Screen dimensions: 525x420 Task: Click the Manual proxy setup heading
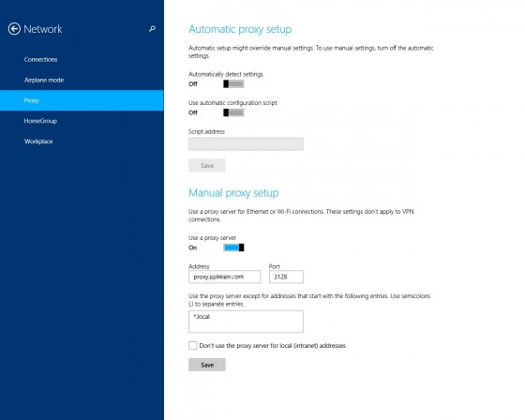[x=233, y=193]
